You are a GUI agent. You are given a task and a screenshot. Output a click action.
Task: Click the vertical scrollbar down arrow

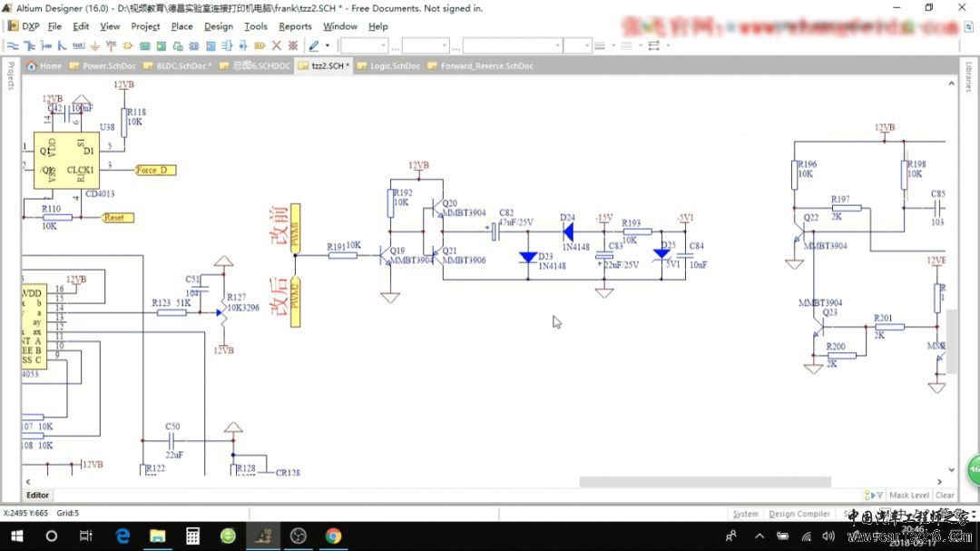point(952,469)
